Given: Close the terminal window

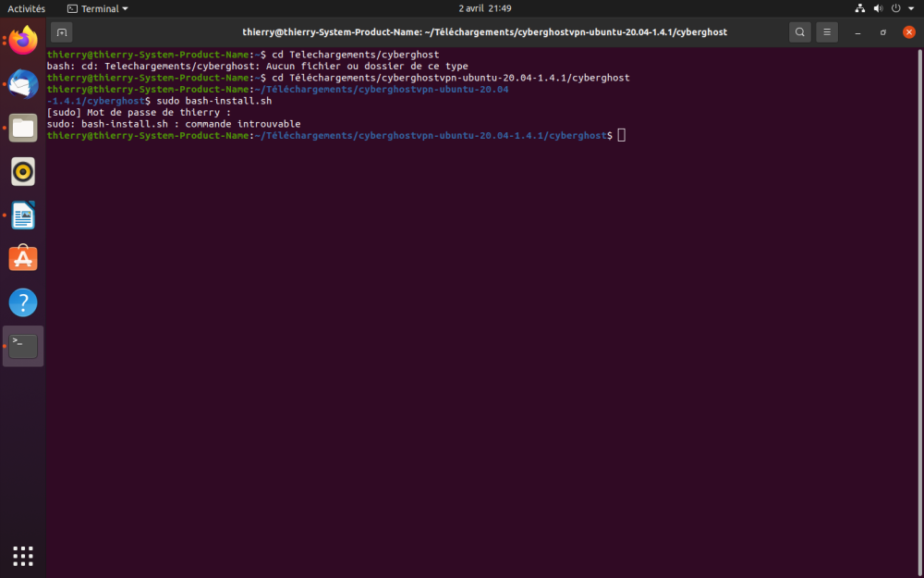Looking at the screenshot, I should [909, 32].
